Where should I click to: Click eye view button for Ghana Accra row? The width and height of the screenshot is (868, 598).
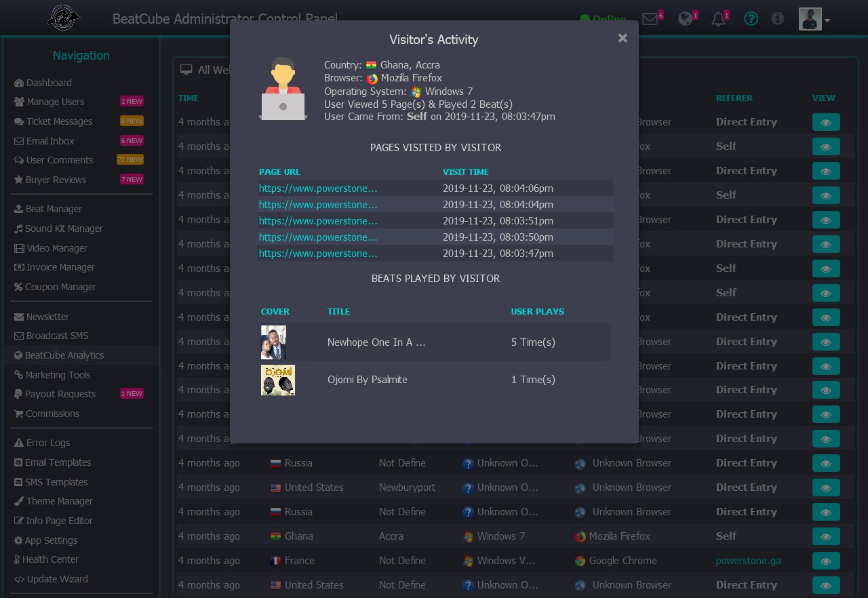coord(826,536)
